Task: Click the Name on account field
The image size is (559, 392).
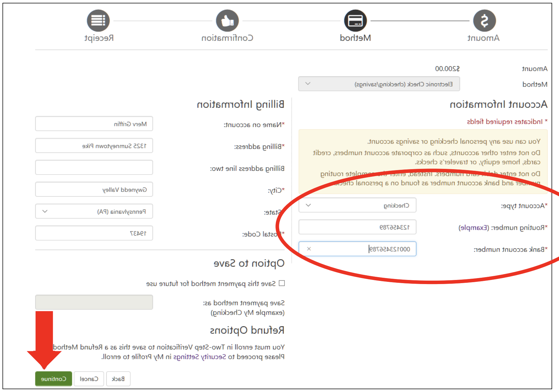Action: (94, 124)
